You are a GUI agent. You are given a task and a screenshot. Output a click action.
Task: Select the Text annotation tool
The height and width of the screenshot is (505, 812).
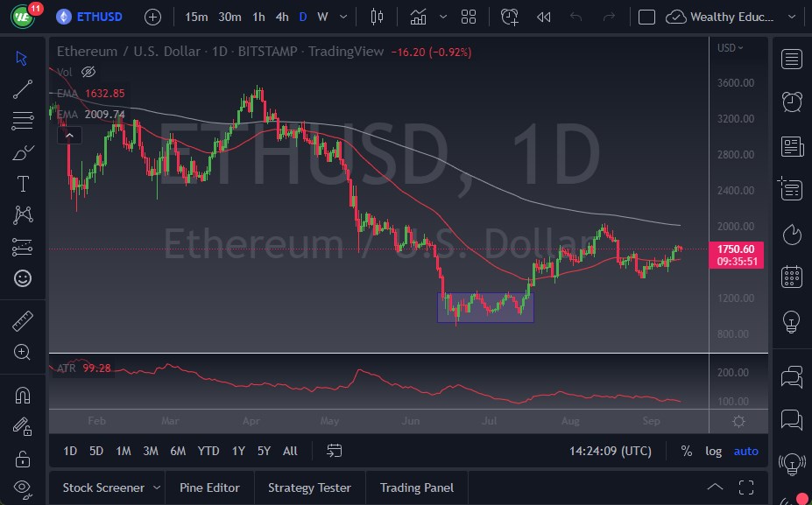click(x=22, y=183)
